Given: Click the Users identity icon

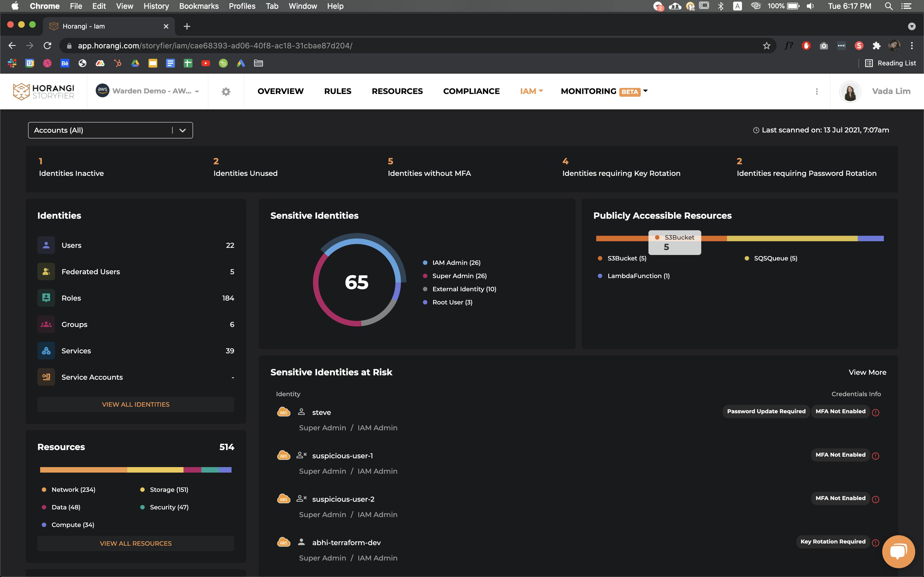Looking at the screenshot, I should pyautogui.click(x=46, y=245).
